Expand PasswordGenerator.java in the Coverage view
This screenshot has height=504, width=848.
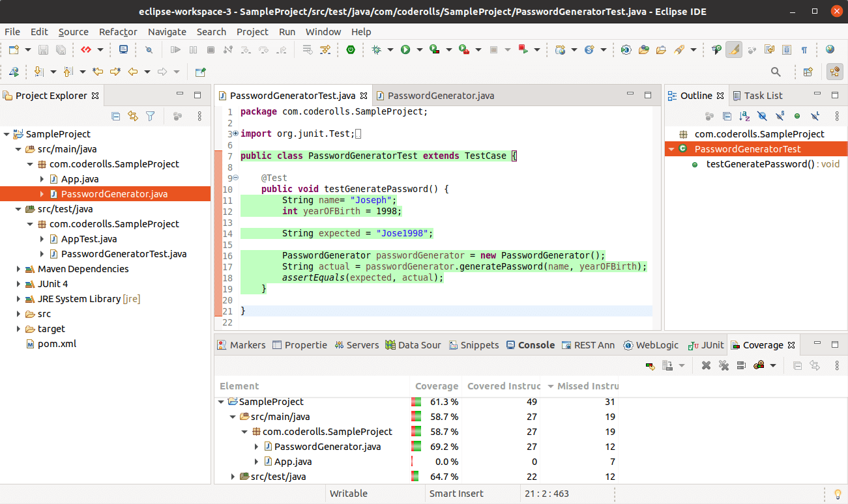pos(256,446)
